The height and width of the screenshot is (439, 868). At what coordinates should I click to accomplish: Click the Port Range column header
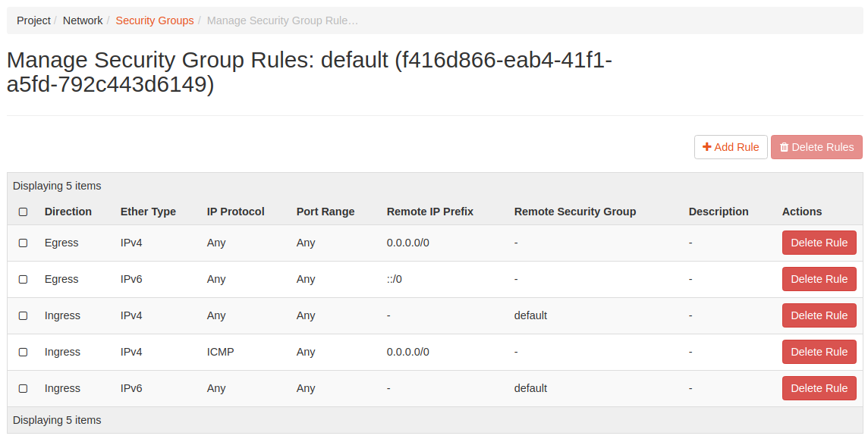(x=325, y=212)
